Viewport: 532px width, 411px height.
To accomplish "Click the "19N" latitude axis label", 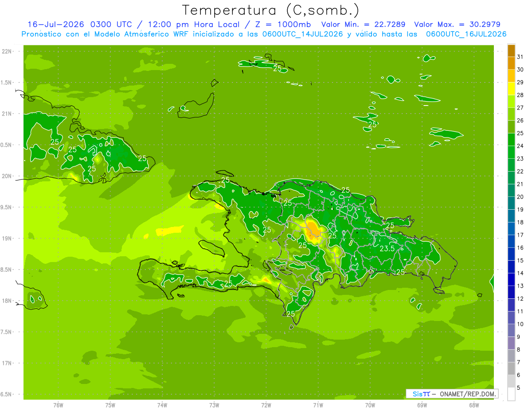I will pos(7,239).
